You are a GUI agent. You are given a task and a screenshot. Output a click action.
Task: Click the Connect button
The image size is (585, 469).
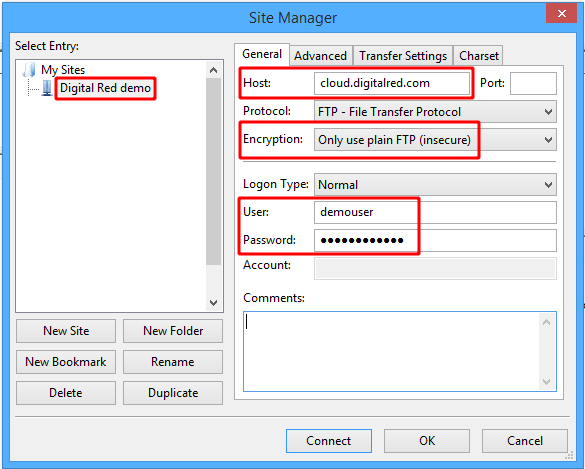point(329,441)
